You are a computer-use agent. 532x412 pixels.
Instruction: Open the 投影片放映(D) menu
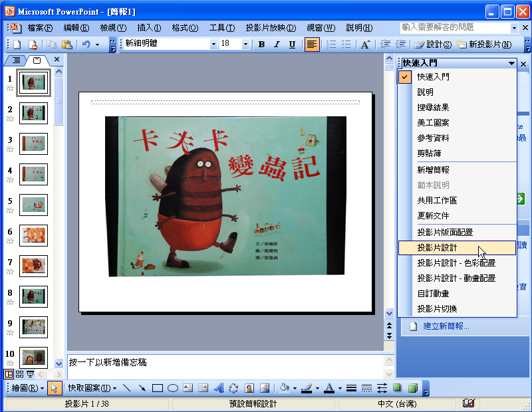pos(271,28)
